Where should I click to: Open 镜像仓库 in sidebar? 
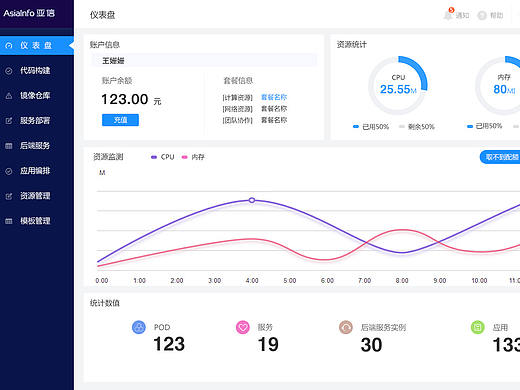[x=35, y=96]
